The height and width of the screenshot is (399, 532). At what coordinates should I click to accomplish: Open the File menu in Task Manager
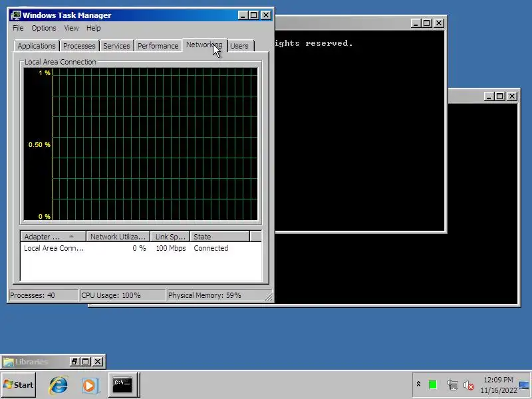(x=18, y=28)
